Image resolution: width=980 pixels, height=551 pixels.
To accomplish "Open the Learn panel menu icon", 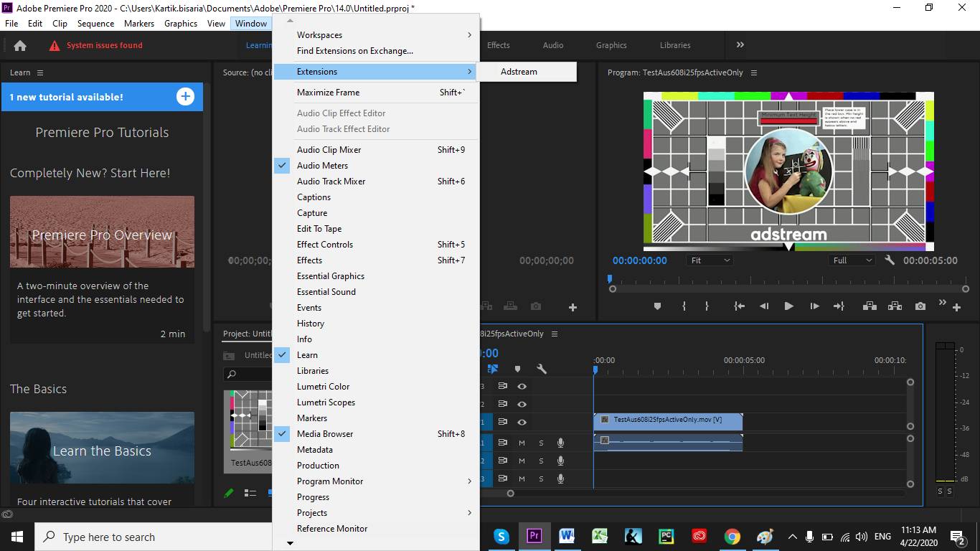I will [40, 72].
